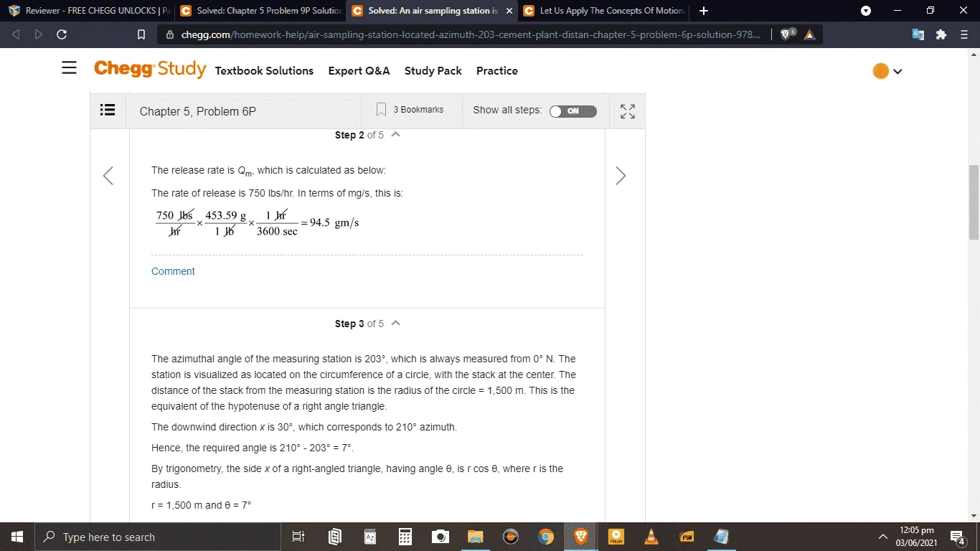
Task: Open a new browser tab
Action: [x=704, y=11]
